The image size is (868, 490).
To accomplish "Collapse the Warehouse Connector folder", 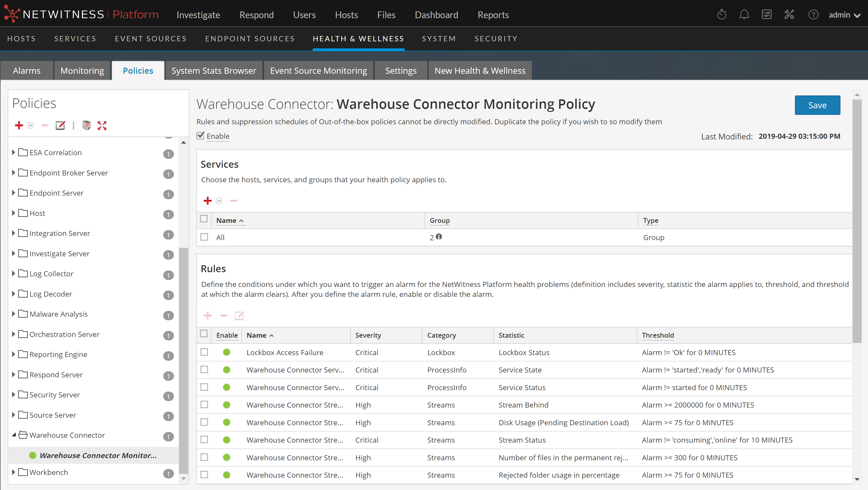I will click(14, 435).
